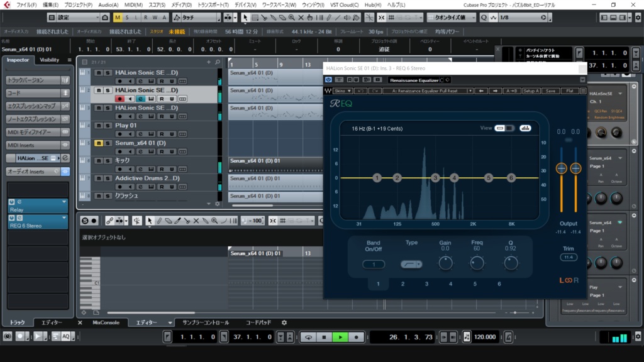Open the MIDI(M) menu

point(133,5)
